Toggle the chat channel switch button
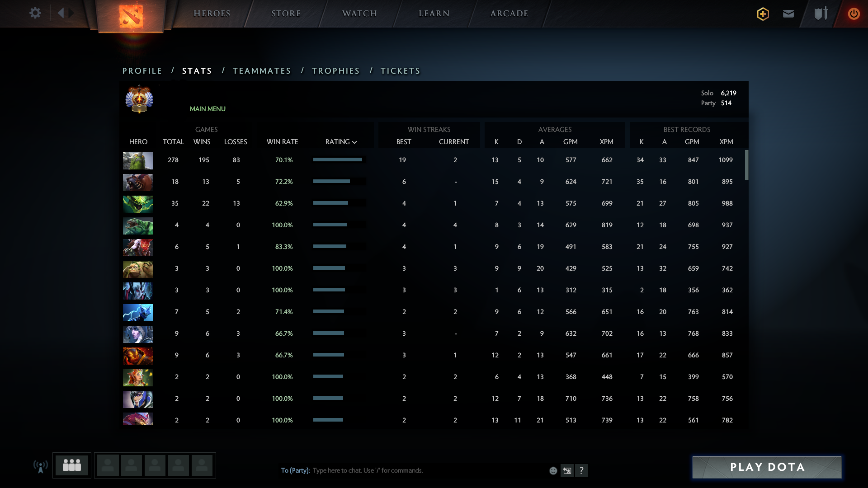The width and height of the screenshot is (868, 488). (567, 470)
